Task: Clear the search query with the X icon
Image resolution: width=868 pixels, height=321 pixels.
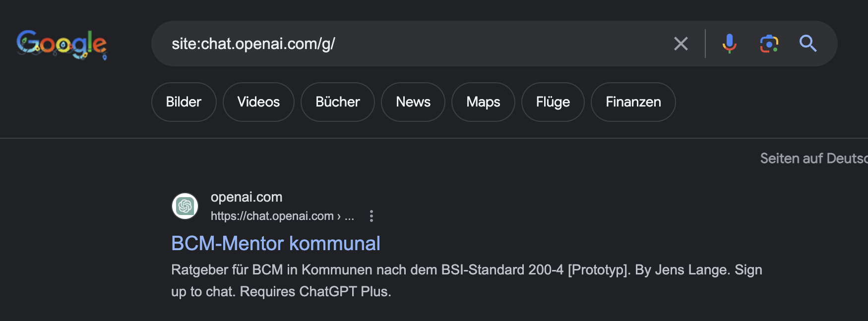Action: point(681,44)
